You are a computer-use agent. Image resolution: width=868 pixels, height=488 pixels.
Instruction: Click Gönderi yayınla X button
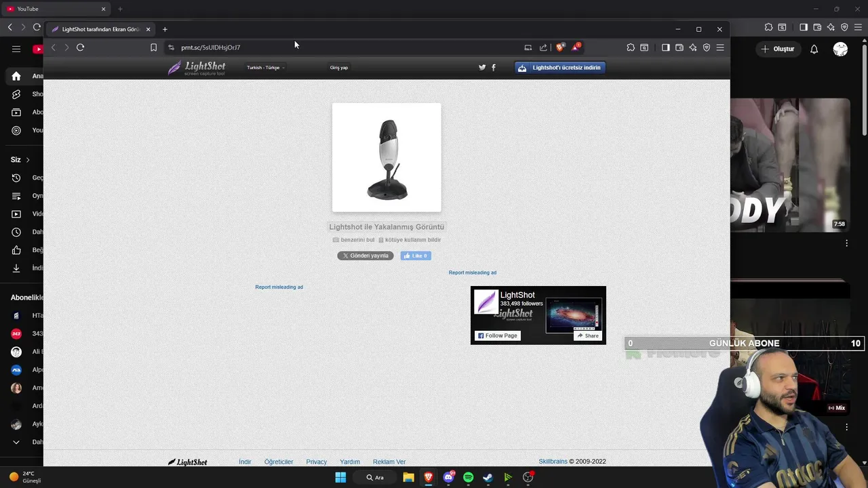pyautogui.click(x=366, y=256)
